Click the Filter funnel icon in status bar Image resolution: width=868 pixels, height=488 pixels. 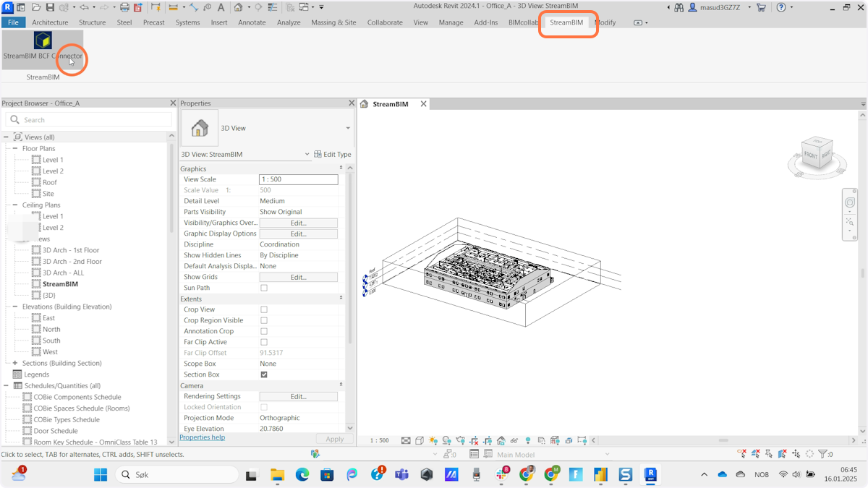point(822,454)
